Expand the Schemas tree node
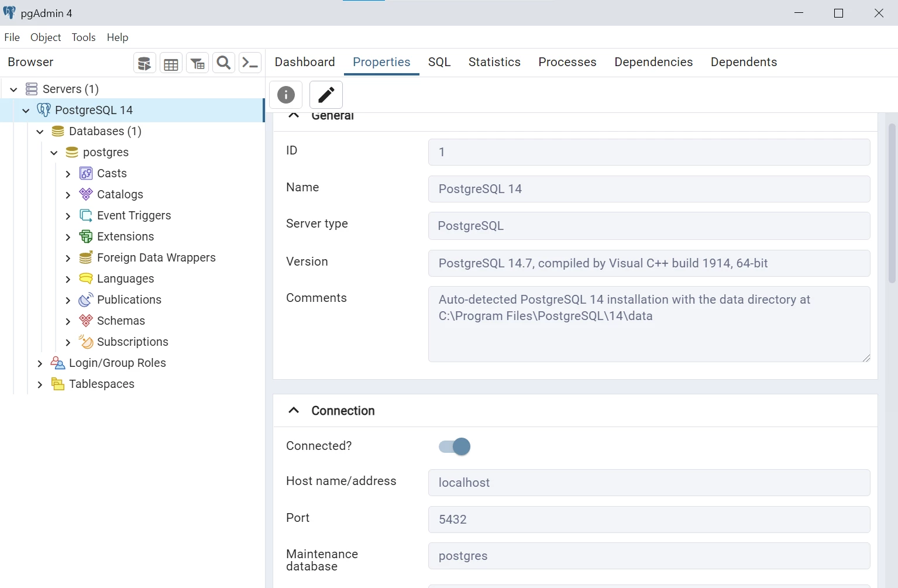Image resolution: width=898 pixels, height=588 pixels. tap(68, 321)
